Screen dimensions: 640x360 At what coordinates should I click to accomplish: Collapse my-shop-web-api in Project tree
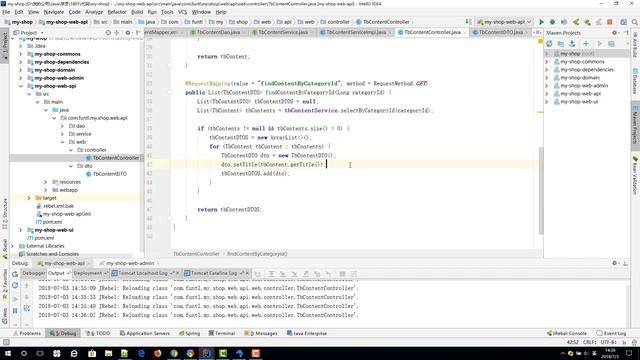(20, 86)
